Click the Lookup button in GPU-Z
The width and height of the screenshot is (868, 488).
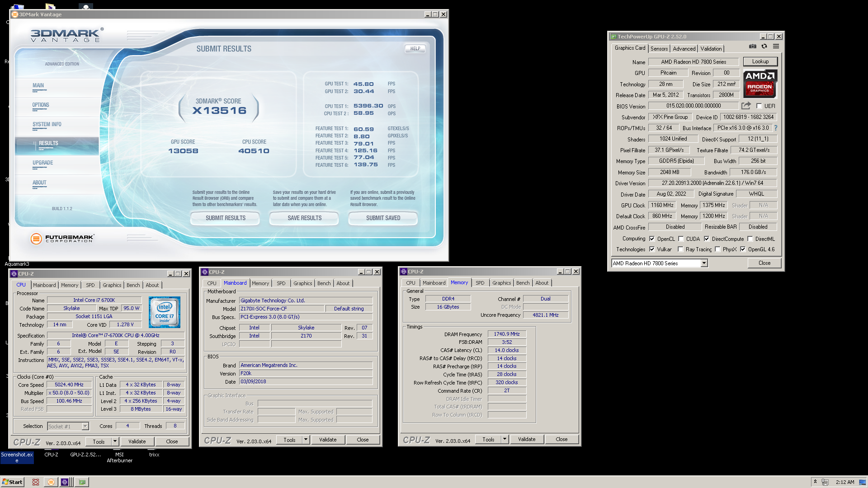point(760,61)
